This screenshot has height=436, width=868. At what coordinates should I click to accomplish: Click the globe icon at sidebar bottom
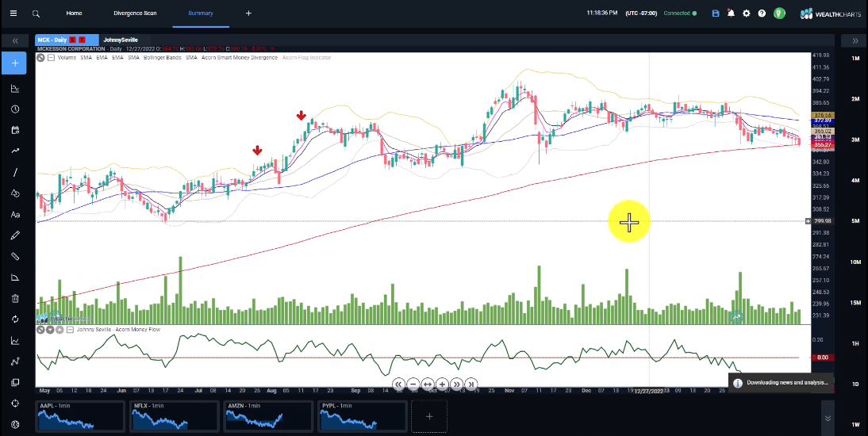[15, 424]
